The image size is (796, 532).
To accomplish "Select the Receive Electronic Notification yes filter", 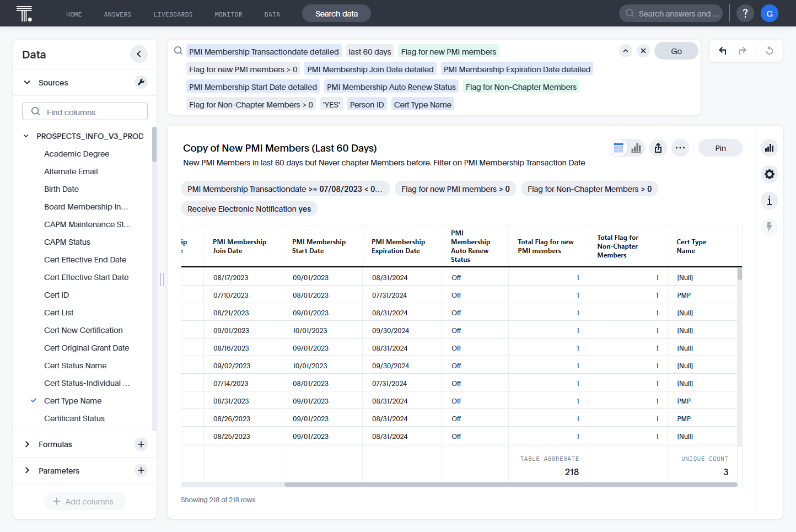I will pyautogui.click(x=249, y=208).
